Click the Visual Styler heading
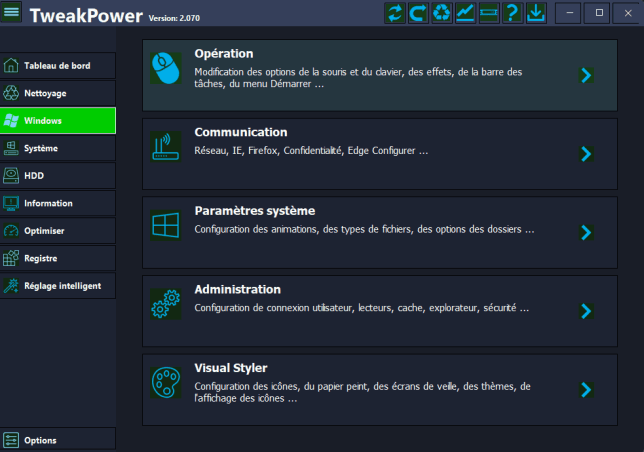Image resolution: width=644 pixels, height=452 pixels. tap(230, 367)
